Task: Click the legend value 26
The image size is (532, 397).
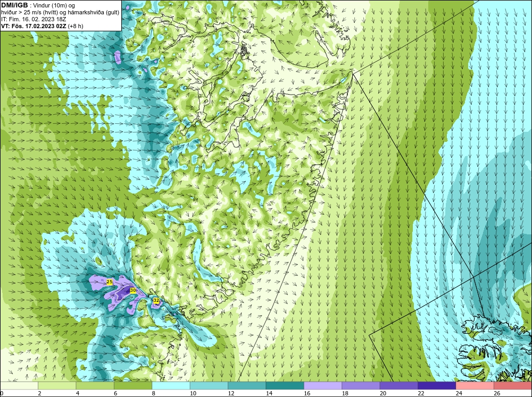Action: click(x=497, y=393)
